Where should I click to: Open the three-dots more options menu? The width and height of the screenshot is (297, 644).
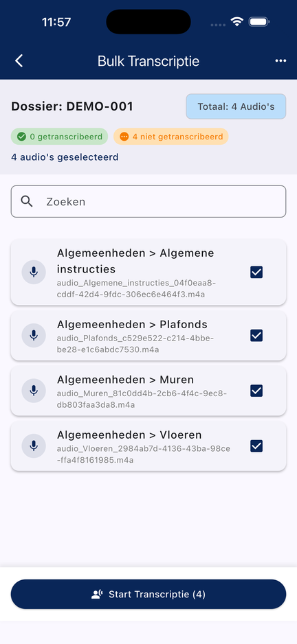280,61
